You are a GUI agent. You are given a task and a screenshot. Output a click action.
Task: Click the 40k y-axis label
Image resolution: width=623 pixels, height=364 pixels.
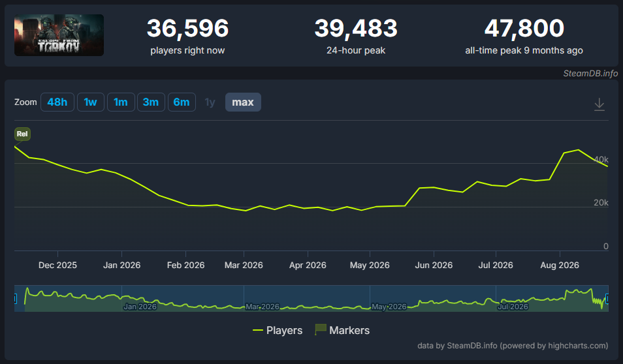(601, 160)
